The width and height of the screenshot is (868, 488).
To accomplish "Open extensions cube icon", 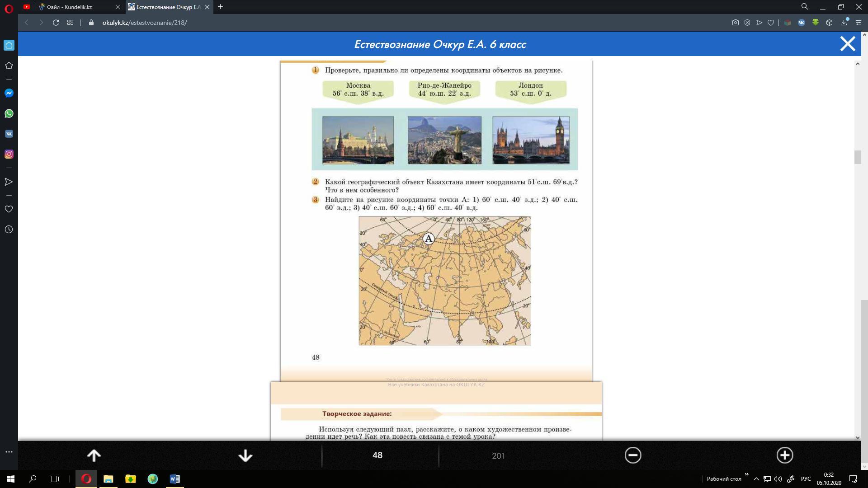I will tap(829, 23).
